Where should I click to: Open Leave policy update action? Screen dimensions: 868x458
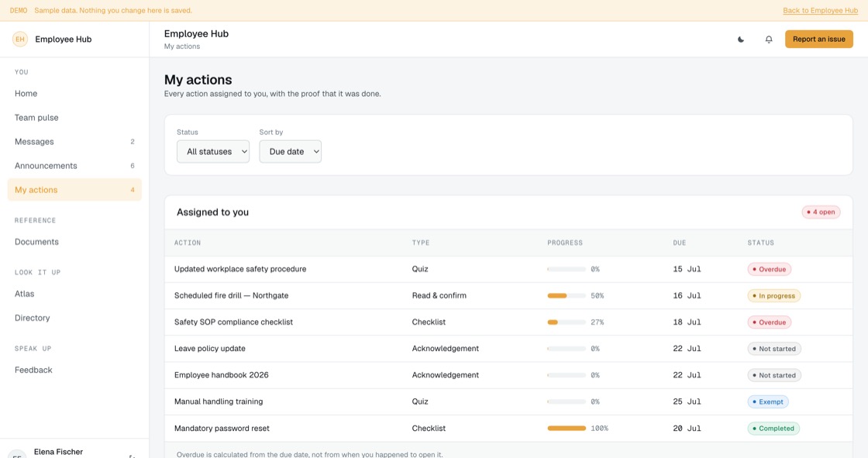[210, 349]
